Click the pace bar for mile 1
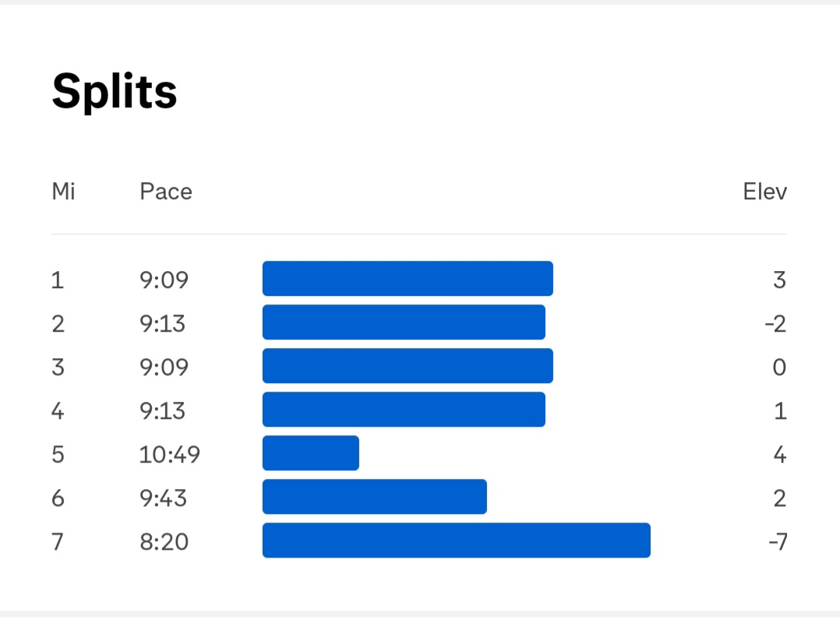Viewport: 840px width, 630px height. point(408,279)
